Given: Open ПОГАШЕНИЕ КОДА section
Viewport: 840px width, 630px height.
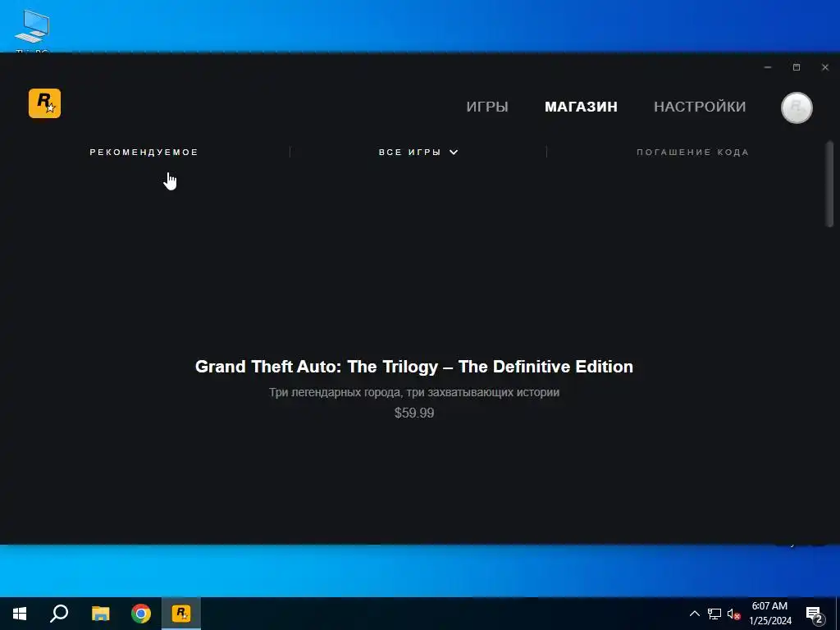Looking at the screenshot, I should [x=692, y=152].
